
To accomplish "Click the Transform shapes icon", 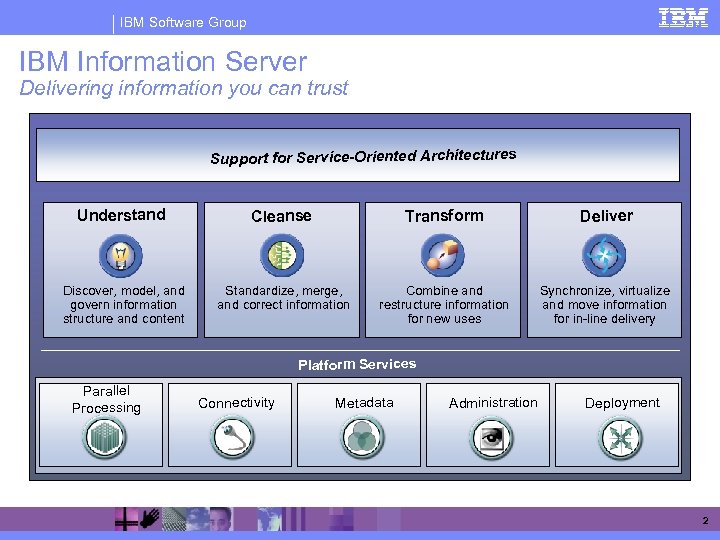I will point(443,255).
